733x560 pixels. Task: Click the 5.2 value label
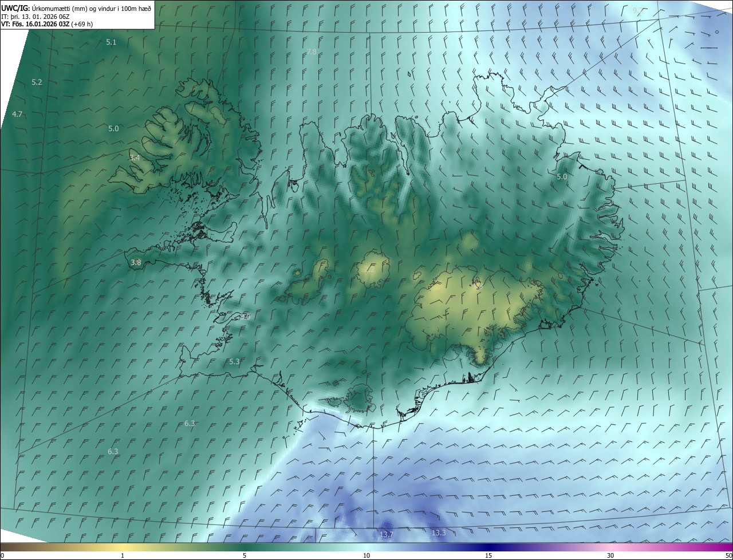click(37, 82)
